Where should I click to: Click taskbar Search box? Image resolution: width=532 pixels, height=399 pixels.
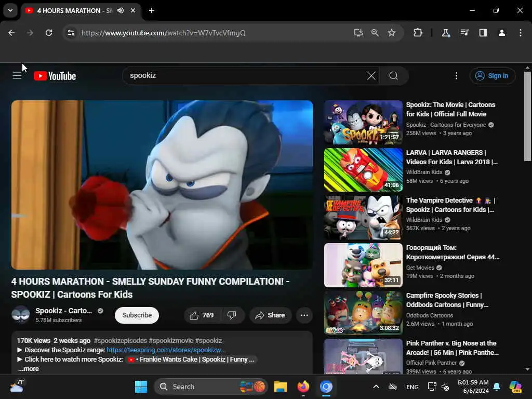[x=211, y=387]
